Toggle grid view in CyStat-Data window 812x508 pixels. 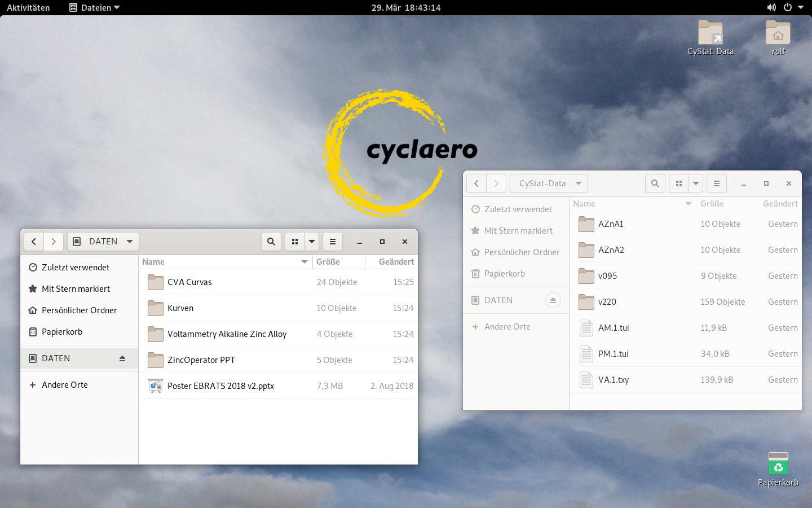(x=679, y=183)
